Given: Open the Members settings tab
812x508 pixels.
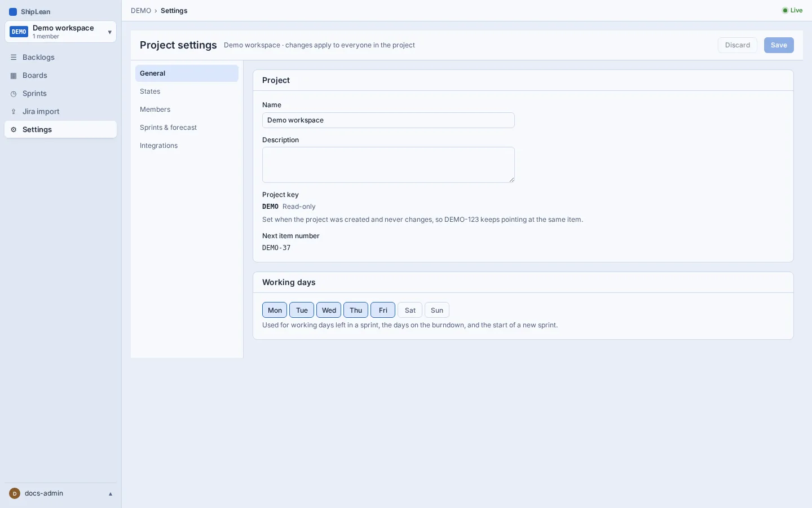Looking at the screenshot, I should pos(187,110).
